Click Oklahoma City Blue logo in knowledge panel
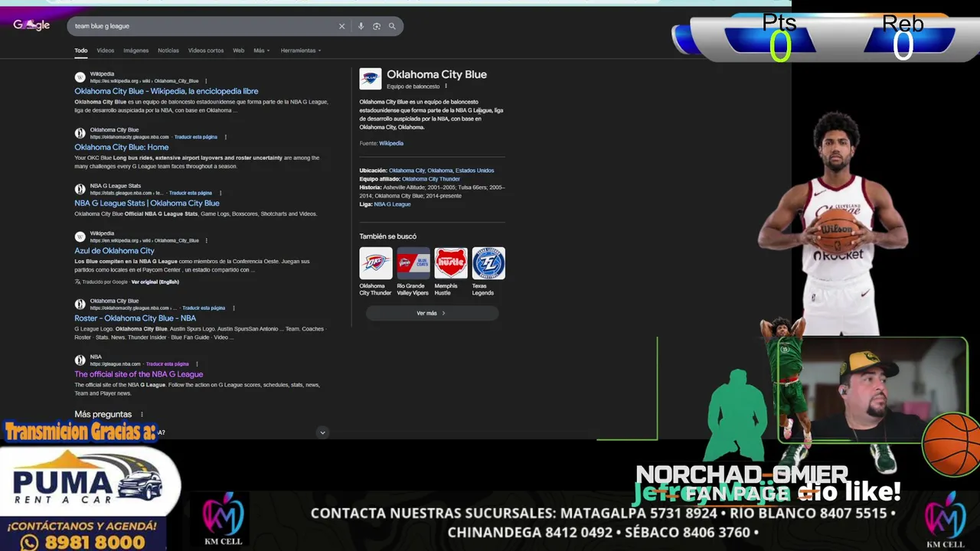Viewport: 980px width, 551px height. coord(371,79)
